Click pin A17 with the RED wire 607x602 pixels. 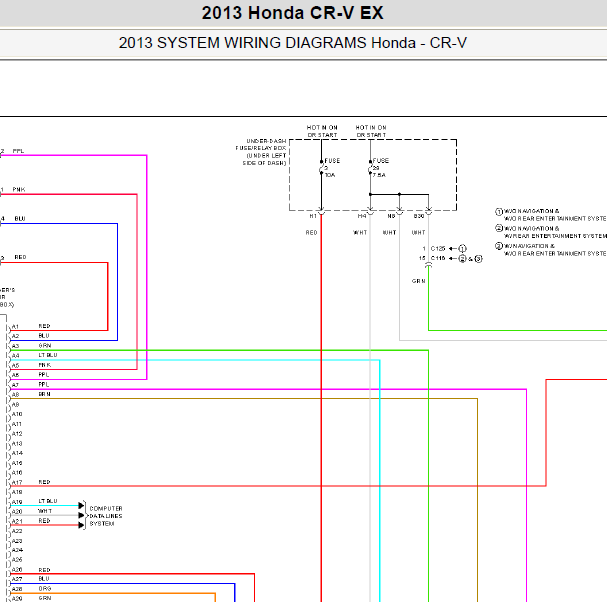17,482
